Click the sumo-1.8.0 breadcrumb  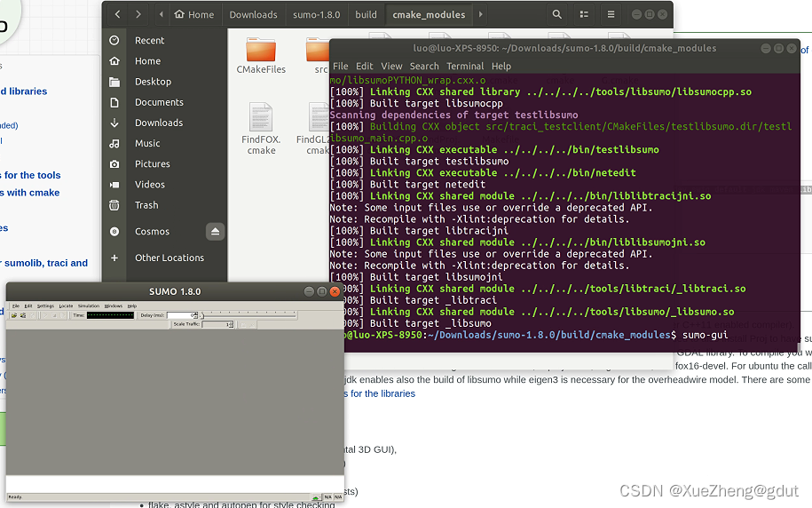click(x=317, y=14)
